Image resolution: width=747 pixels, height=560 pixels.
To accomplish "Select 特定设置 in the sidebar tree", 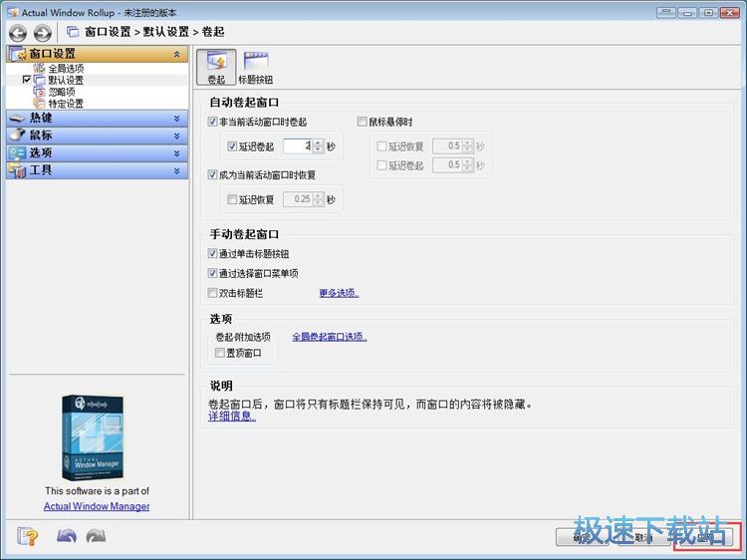I will [66, 104].
